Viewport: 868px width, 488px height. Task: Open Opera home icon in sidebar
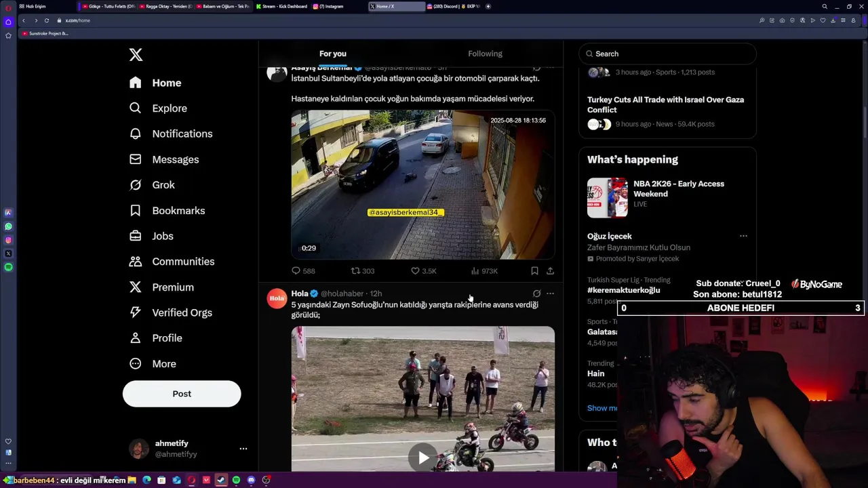click(8, 22)
